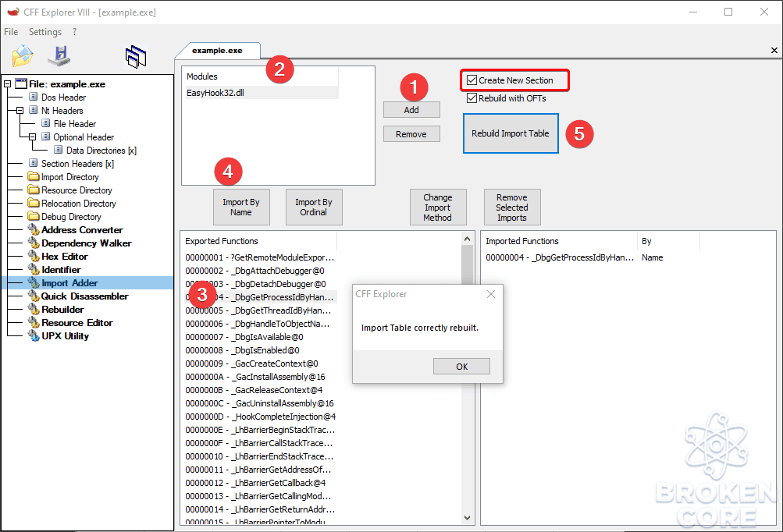The image size is (783, 532).
Task: Click the Debug Directory folder icon
Action: [34, 217]
